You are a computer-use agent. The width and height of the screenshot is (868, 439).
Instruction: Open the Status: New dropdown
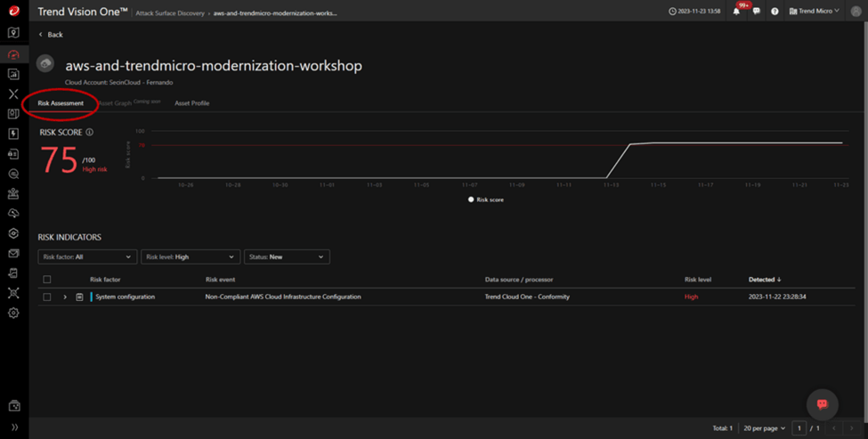(x=287, y=256)
